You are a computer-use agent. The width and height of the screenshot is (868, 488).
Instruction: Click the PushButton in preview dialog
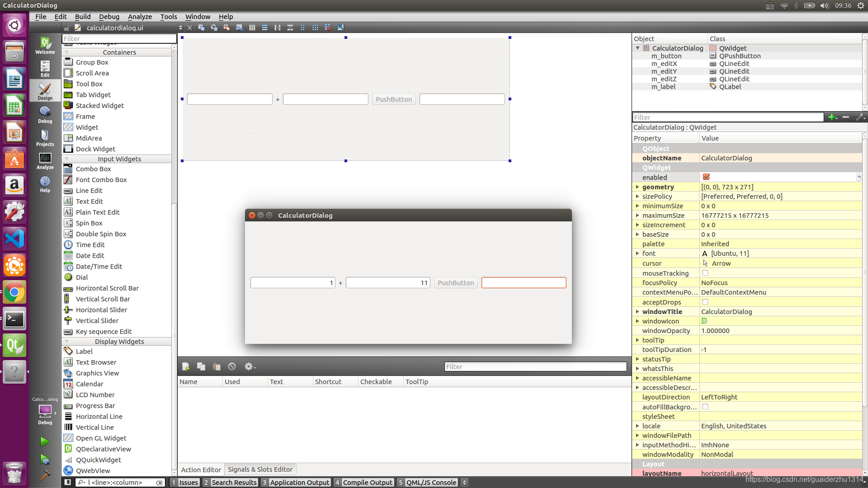coord(455,282)
